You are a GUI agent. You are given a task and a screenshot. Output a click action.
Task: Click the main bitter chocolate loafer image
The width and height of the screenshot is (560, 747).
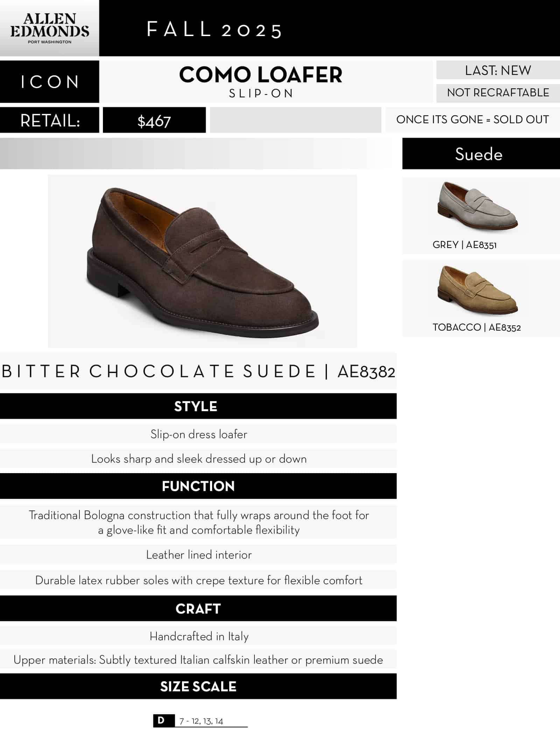[202, 261]
